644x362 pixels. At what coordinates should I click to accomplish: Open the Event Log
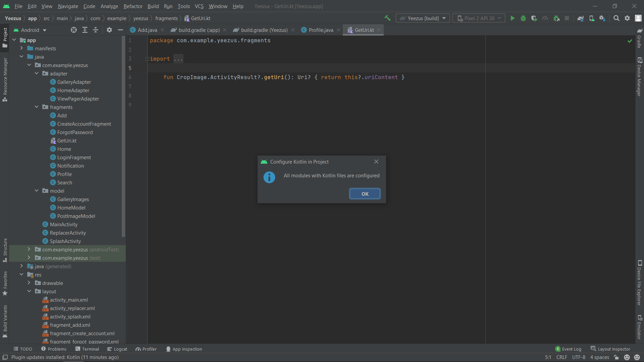571,349
